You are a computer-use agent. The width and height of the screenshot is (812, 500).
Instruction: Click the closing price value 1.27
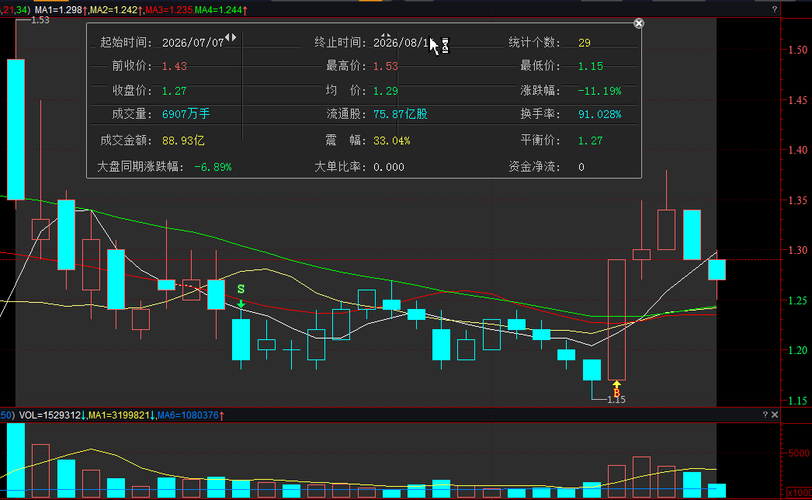tap(174, 91)
